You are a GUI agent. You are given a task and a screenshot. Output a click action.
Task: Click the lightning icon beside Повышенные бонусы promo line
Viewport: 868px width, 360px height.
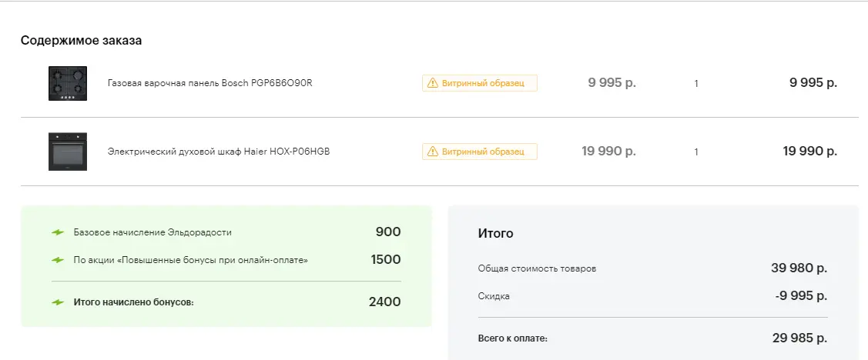tap(58, 260)
